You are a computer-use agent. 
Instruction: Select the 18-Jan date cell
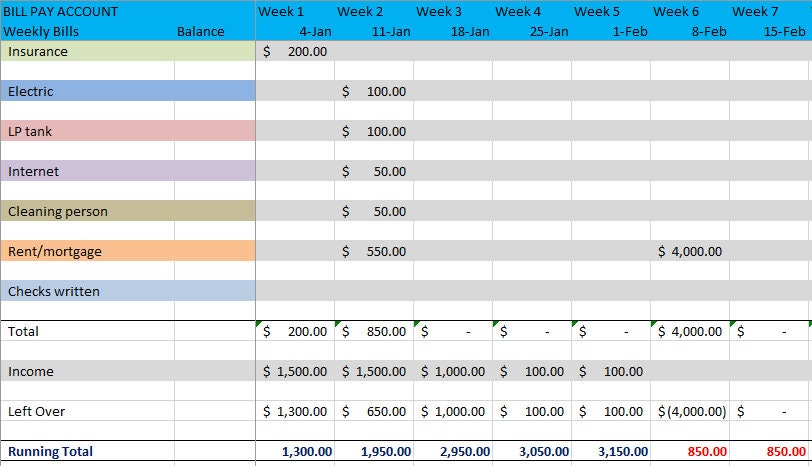point(470,32)
